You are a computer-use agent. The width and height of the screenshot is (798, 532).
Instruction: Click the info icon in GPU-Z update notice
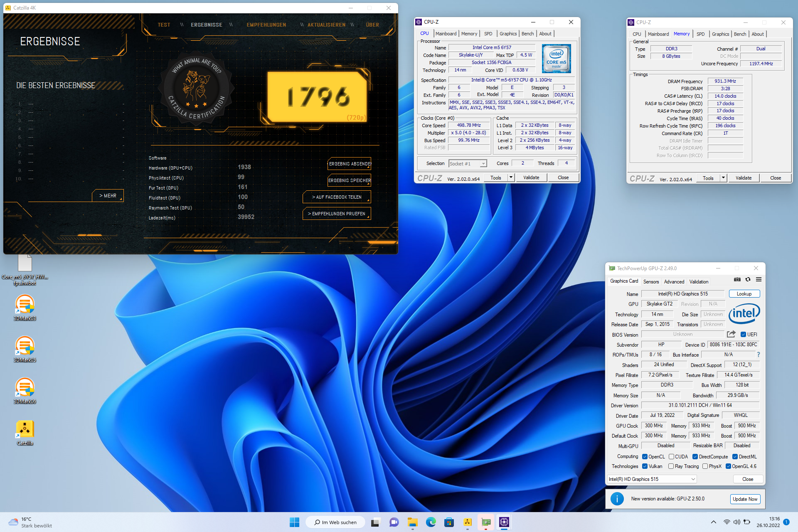tap(617, 499)
